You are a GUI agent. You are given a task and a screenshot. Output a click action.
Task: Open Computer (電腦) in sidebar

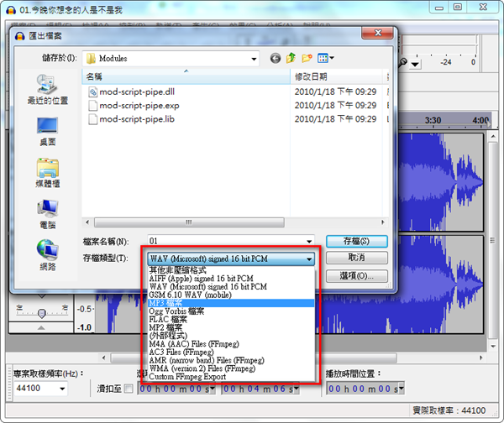tap(48, 214)
